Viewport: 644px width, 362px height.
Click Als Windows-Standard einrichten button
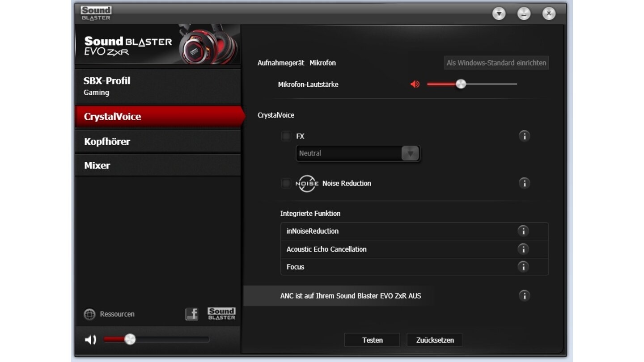496,63
